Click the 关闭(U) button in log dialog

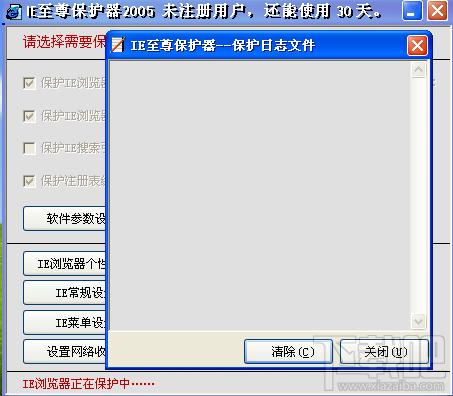384,351
